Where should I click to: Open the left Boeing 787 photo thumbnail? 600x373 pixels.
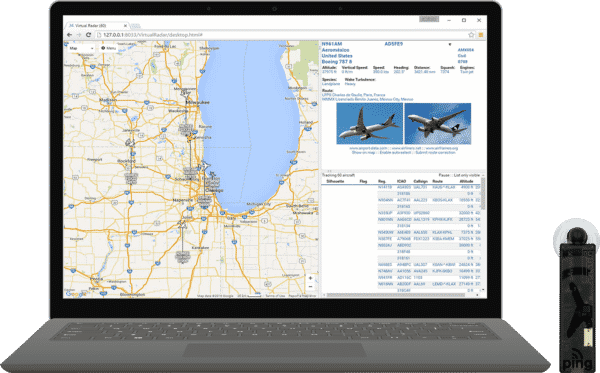(369, 124)
